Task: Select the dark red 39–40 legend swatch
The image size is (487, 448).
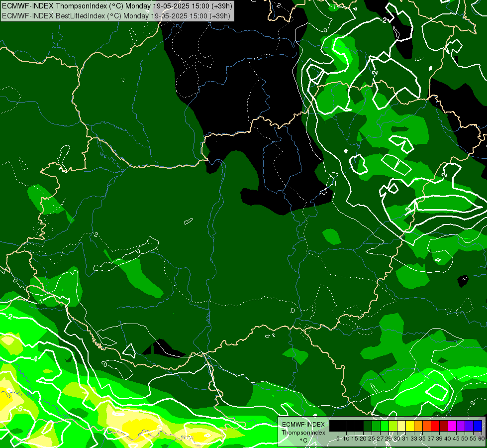Action: click(x=444, y=426)
